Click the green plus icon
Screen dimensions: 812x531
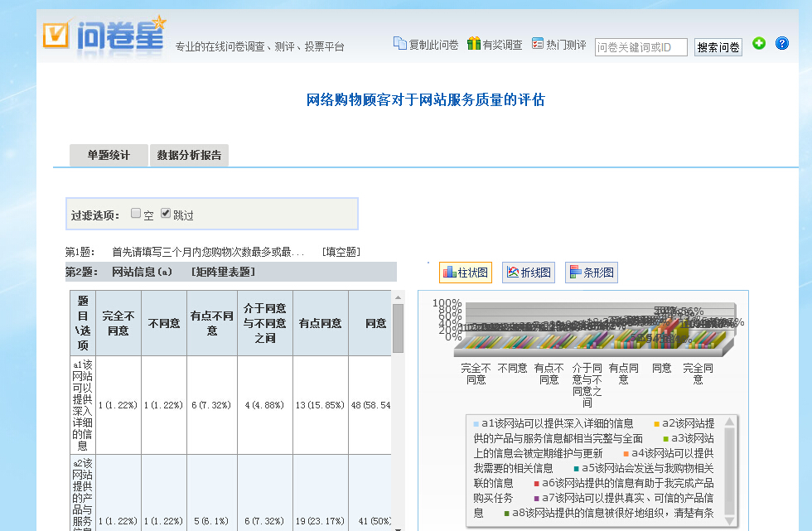(759, 43)
